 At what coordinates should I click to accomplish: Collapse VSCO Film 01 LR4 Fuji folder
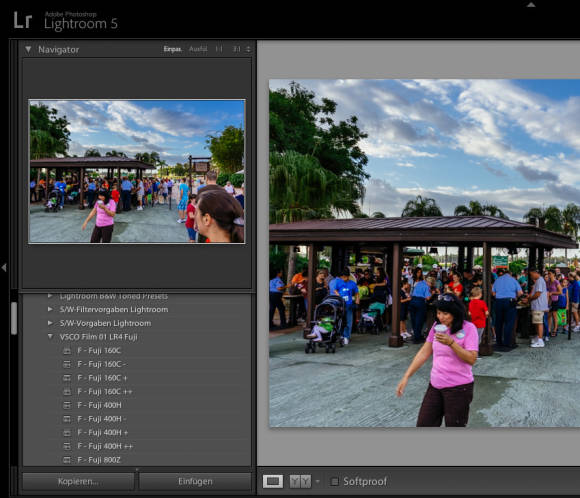point(50,337)
